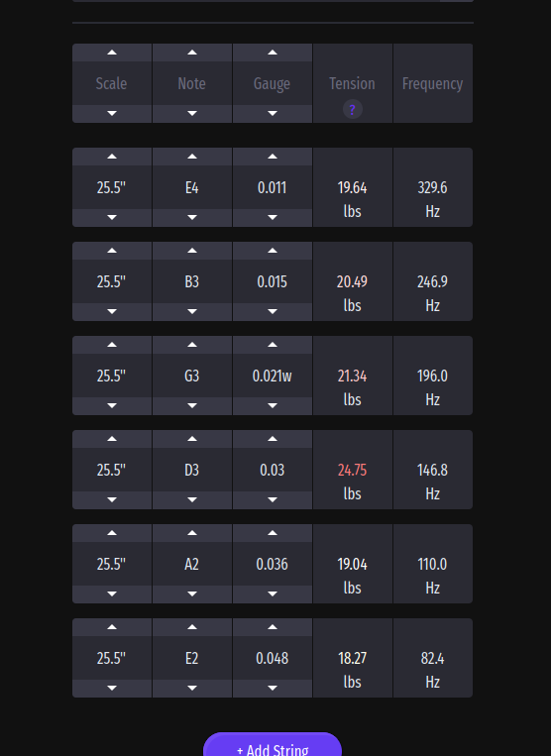Click the header Note down arrow for all strings

192,114
